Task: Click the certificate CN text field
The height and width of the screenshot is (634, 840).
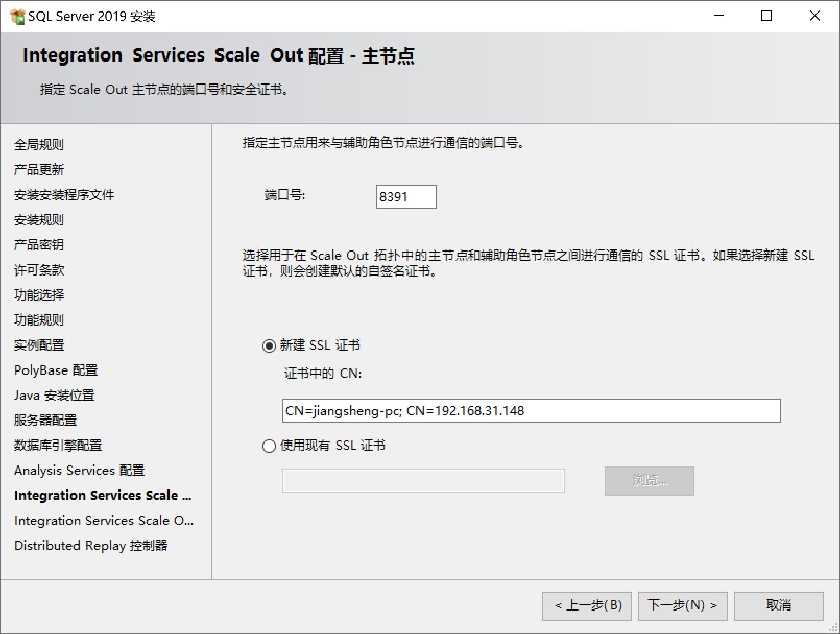Action: [531, 411]
